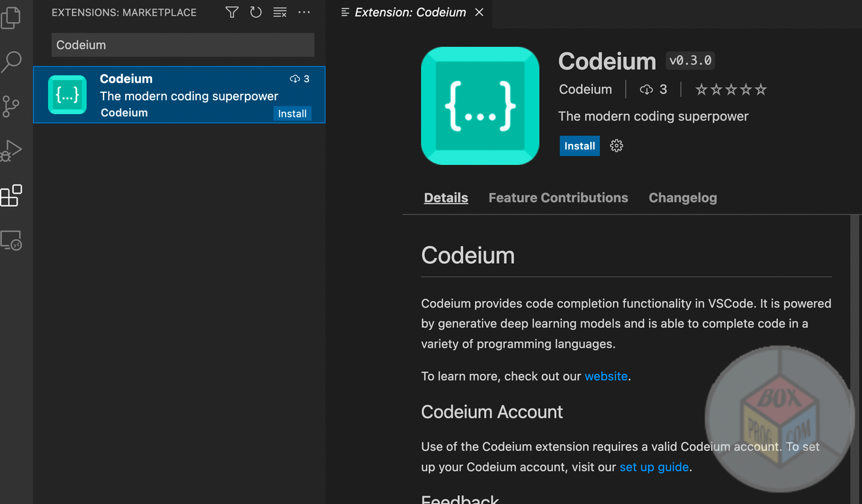Click Install button on the extension page
Image resolution: width=862 pixels, height=504 pixels.
click(x=580, y=146)
